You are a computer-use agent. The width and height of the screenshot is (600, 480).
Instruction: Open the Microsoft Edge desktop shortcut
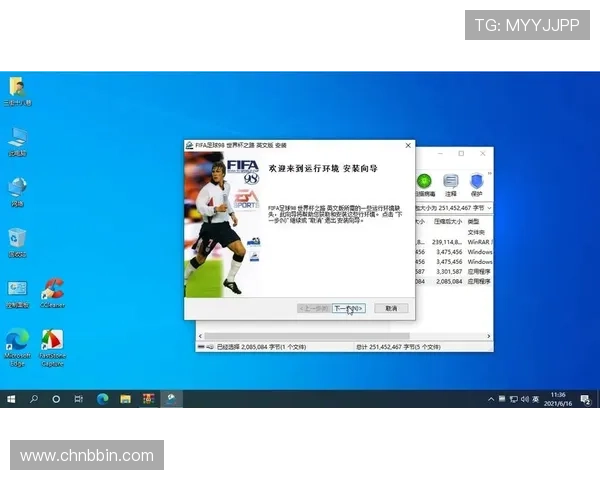coord(17,341)
